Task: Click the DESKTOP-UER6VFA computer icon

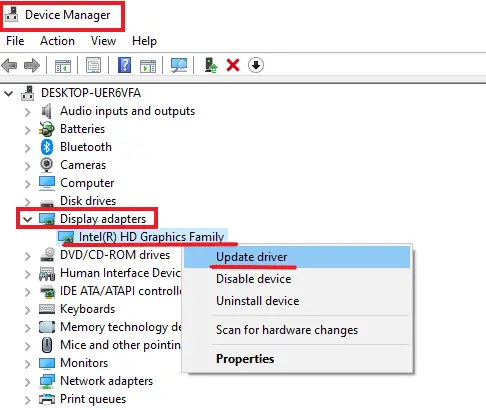Action: click(27, 93)
